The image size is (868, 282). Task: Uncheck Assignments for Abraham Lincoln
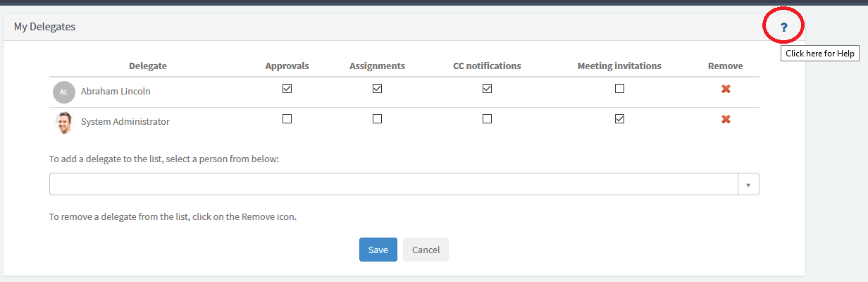tap(377, 89)
